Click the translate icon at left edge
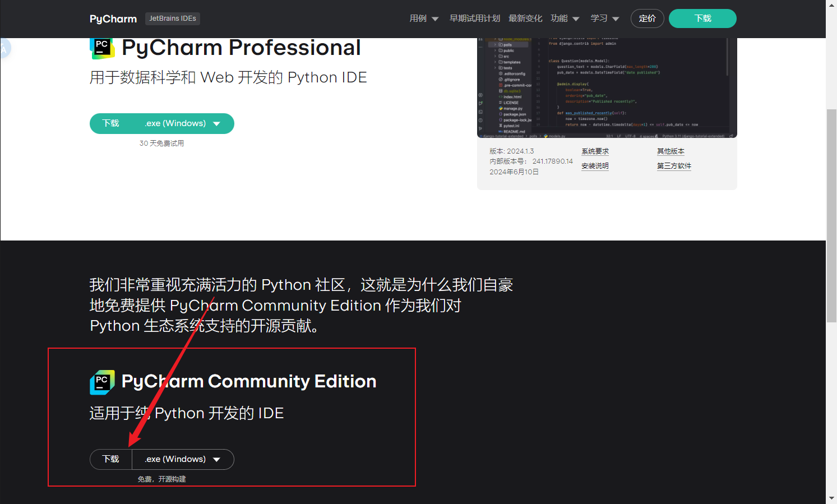The image size is (837, 504). (x=4, y=49)
